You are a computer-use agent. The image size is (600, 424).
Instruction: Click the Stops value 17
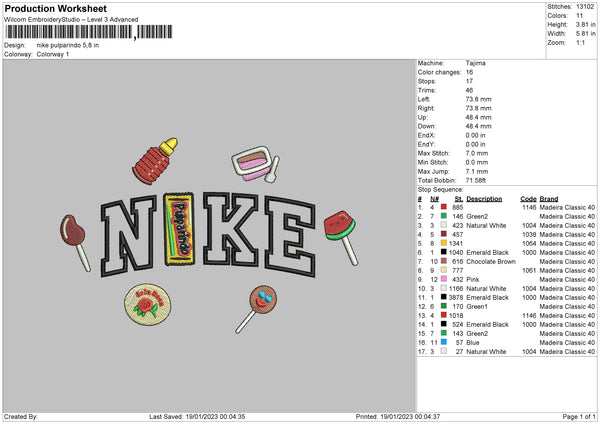[469, 81]
